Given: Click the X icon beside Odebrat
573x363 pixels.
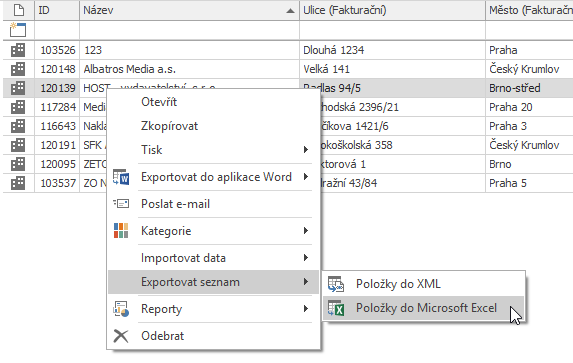Looking at the screenshot, I should 121,336.
